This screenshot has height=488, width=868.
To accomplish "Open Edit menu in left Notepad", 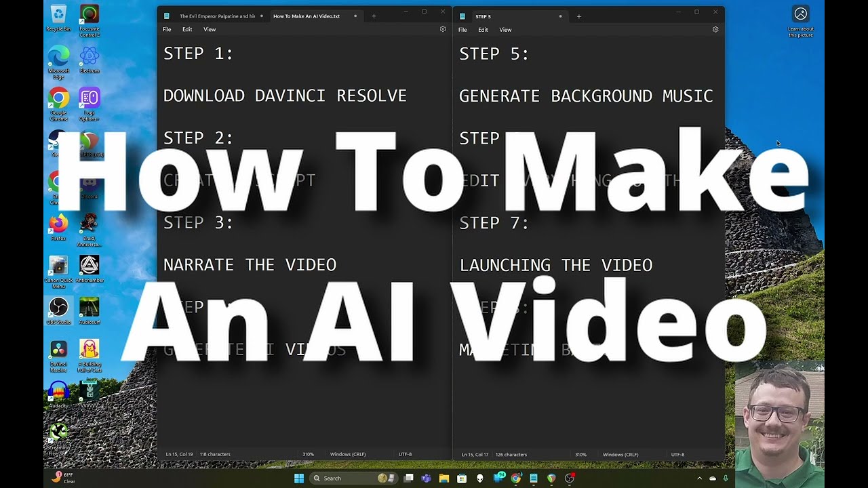I will [x=187, y=29].
